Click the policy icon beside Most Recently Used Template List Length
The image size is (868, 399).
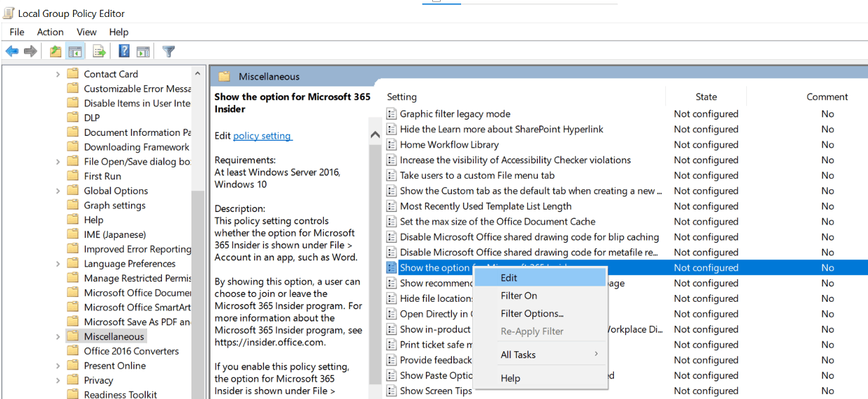point(392,206)
